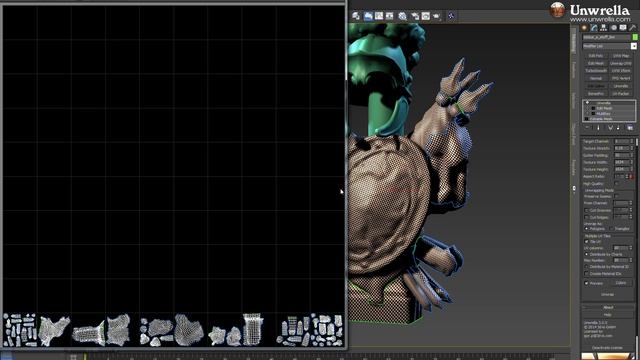Click the Unwrap UVW modifier button
The image size is (640, 360).
(621, 63)
